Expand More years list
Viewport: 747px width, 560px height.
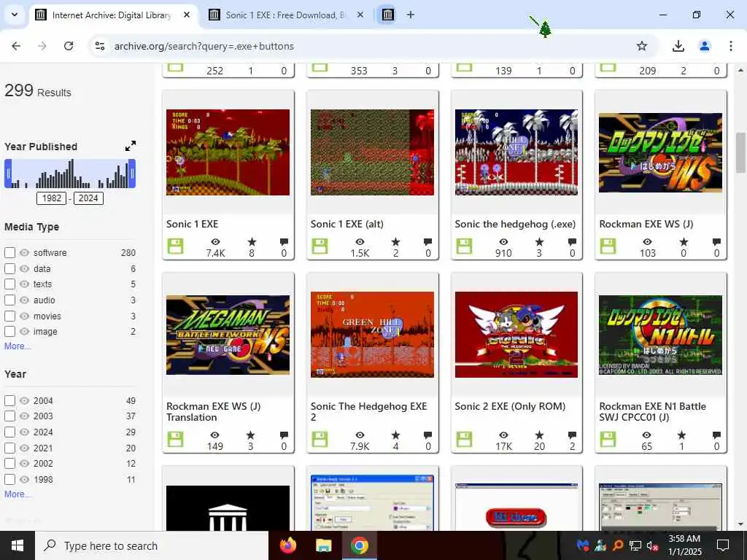tap(18, 494)
